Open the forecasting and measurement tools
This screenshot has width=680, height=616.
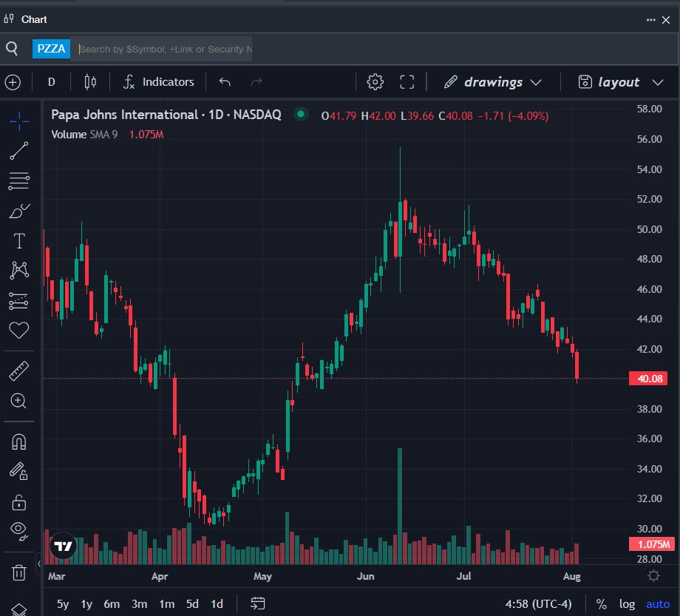pos(19,301)
